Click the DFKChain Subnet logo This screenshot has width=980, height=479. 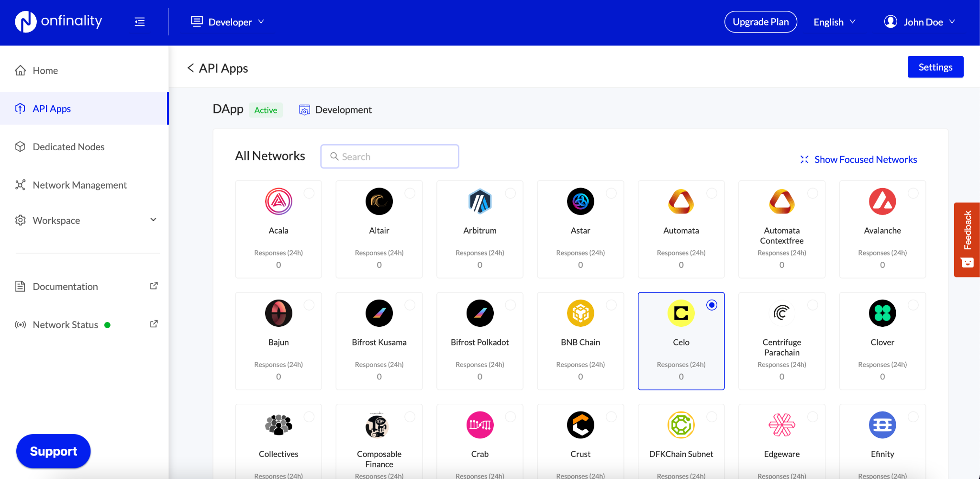[681, 425]
